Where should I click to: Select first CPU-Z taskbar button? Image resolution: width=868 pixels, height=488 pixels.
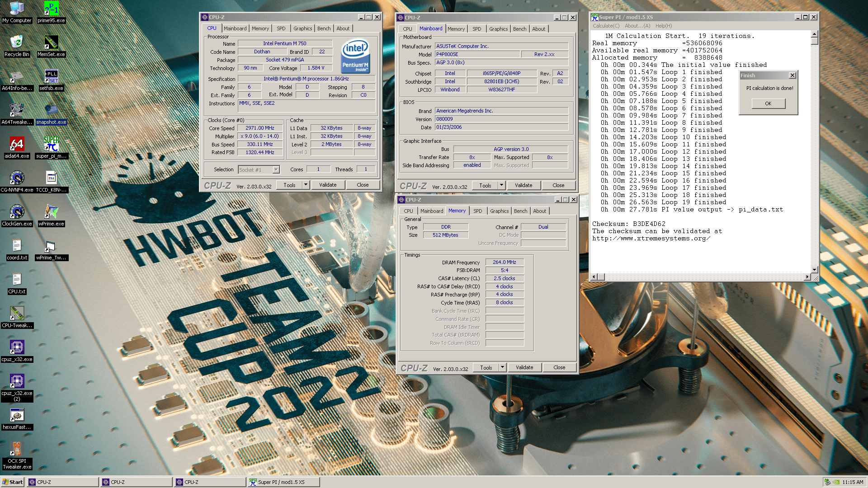[x=62, y=482]
